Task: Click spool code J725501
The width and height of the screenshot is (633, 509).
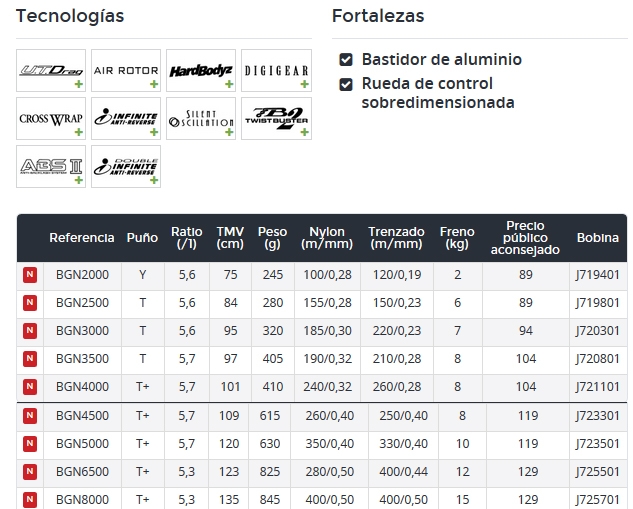Action: (598, 472)
